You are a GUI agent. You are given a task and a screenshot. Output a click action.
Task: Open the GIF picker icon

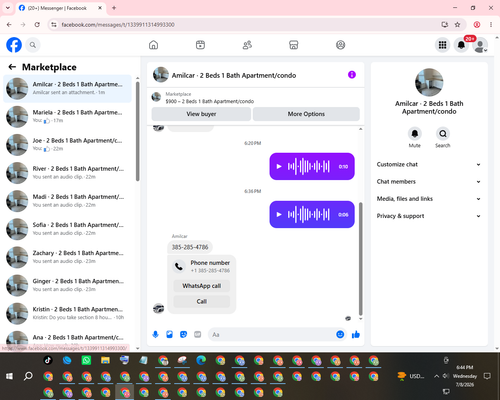point(198,334)
